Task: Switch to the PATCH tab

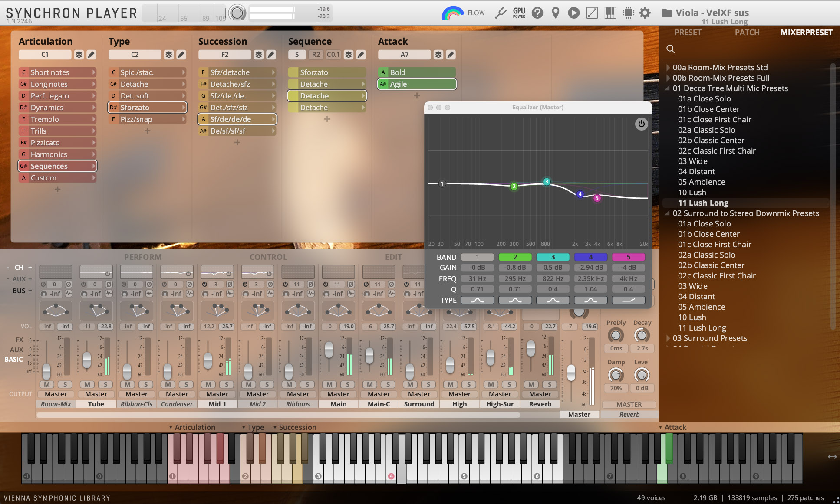Action: click(x=747, y=33)
